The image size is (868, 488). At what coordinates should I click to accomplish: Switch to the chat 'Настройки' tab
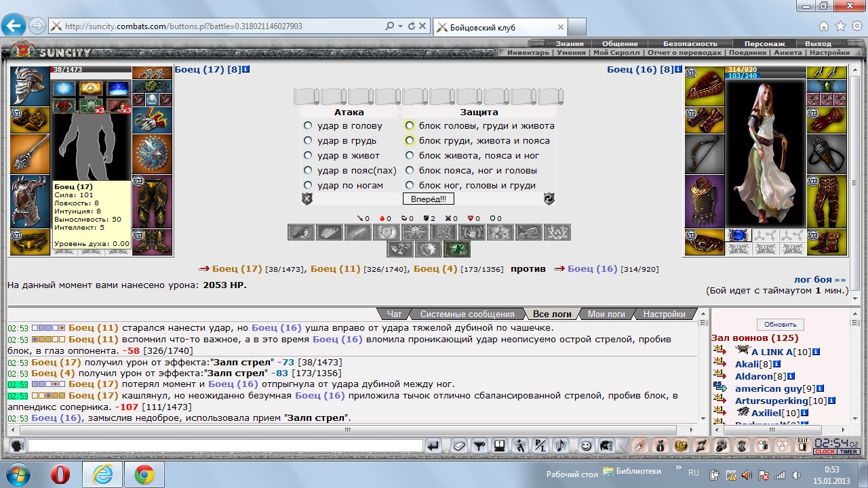click(665, 314)
